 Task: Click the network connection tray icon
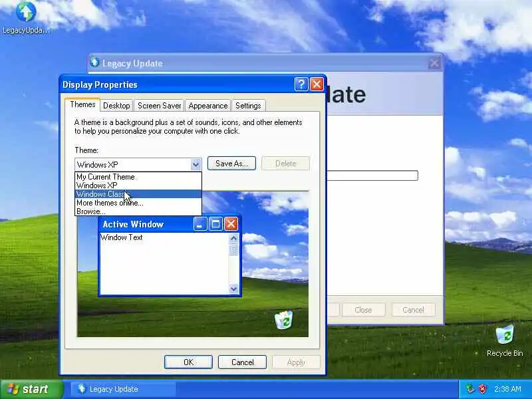[470, 389]
